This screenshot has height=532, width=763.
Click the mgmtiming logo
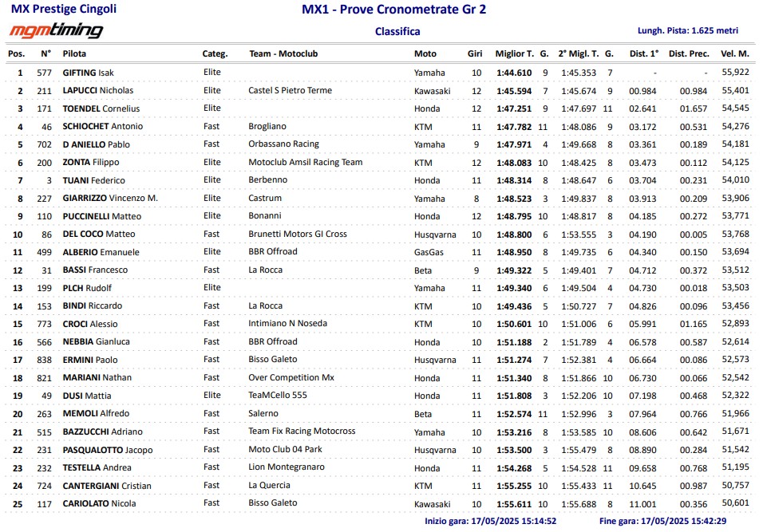click(57, 30)
